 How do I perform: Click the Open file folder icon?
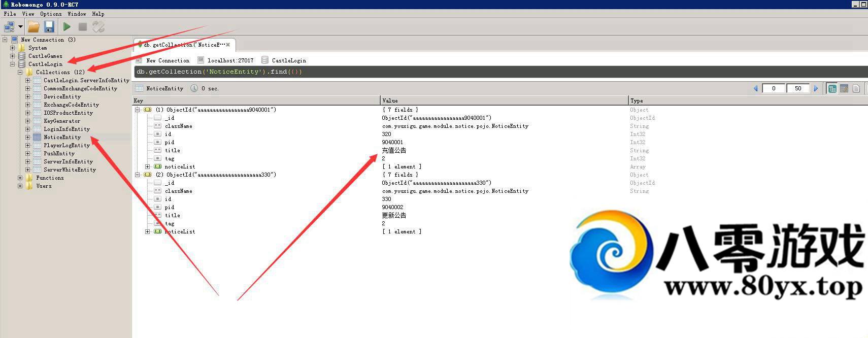coord(34,27)
